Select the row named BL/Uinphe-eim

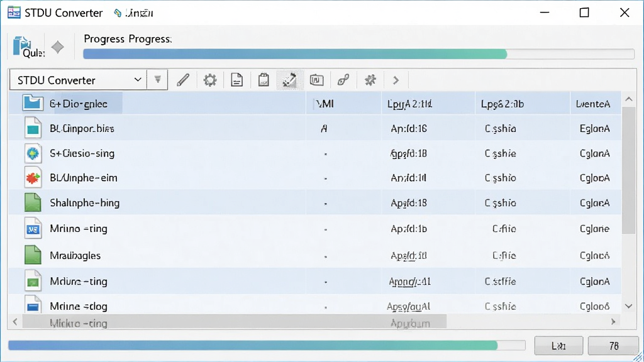(314, 178)
